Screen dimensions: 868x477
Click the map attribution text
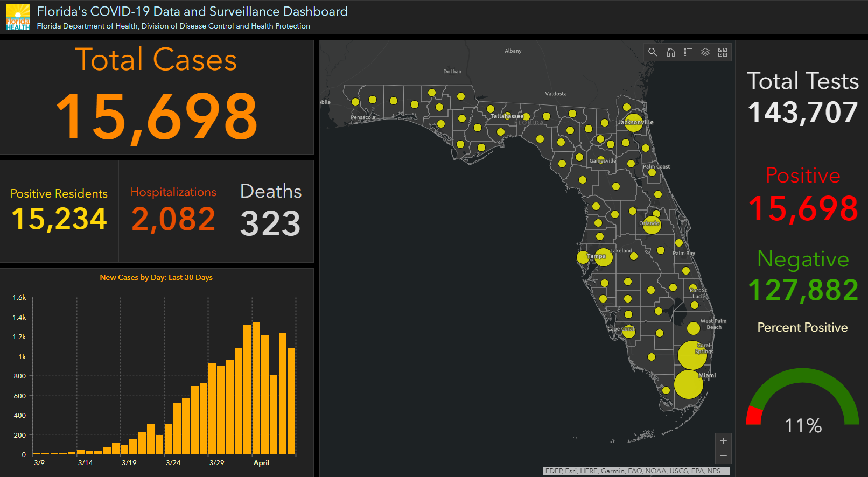point(636,471)
